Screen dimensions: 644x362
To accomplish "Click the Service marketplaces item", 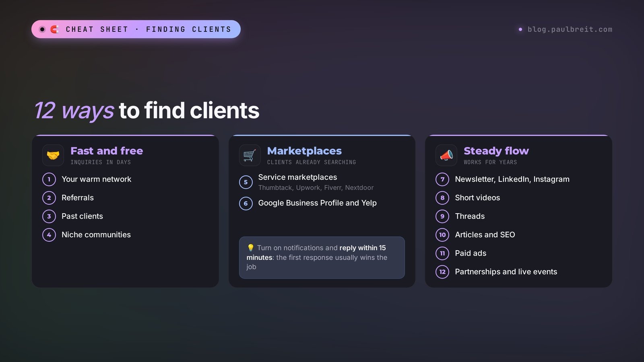I will pos(297,177).
